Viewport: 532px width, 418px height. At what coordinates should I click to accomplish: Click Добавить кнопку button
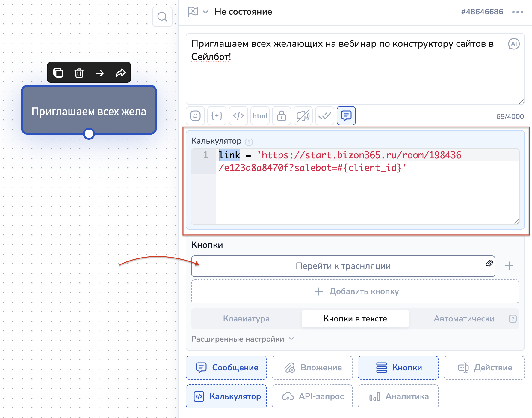[355, 291]
